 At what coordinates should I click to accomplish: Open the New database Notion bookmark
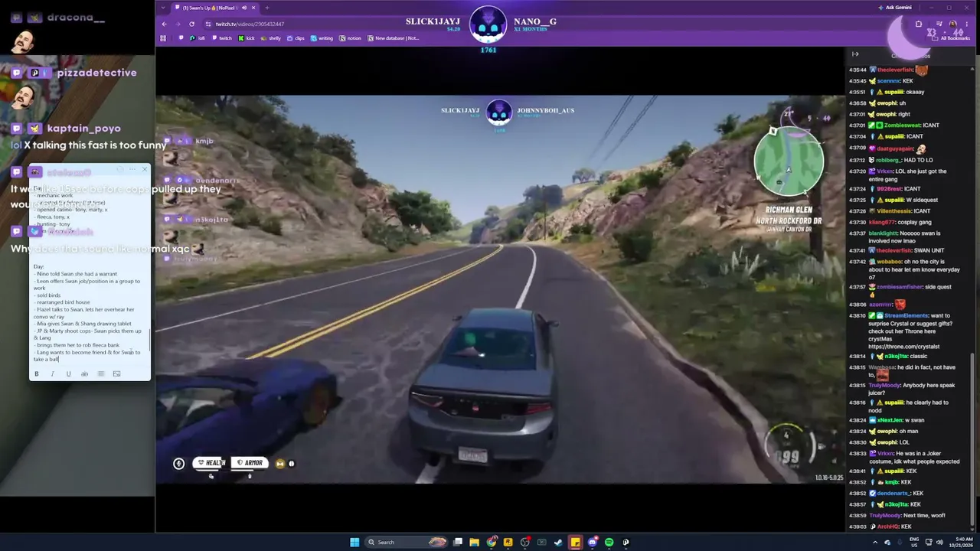[x=394, y=38]
